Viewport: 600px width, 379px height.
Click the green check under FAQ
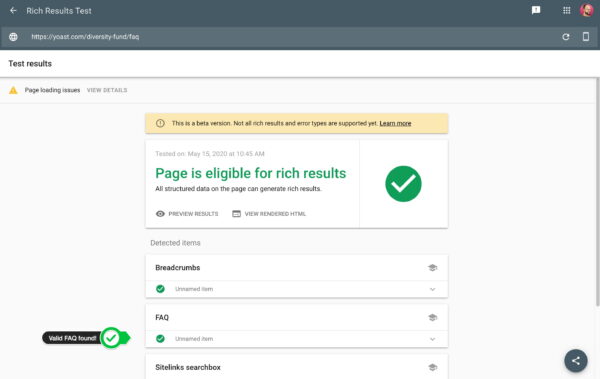coord(160,339)
